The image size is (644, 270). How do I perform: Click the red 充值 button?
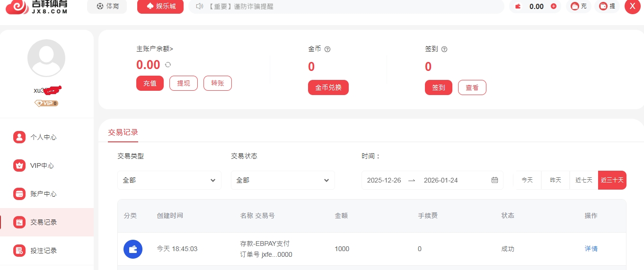tap(150, 83)
